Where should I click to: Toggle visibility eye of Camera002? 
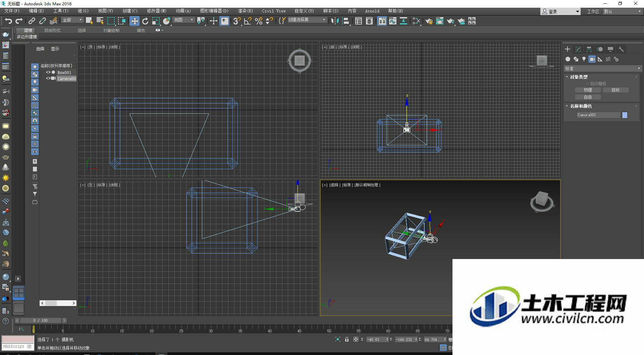(x=48, y=78)
